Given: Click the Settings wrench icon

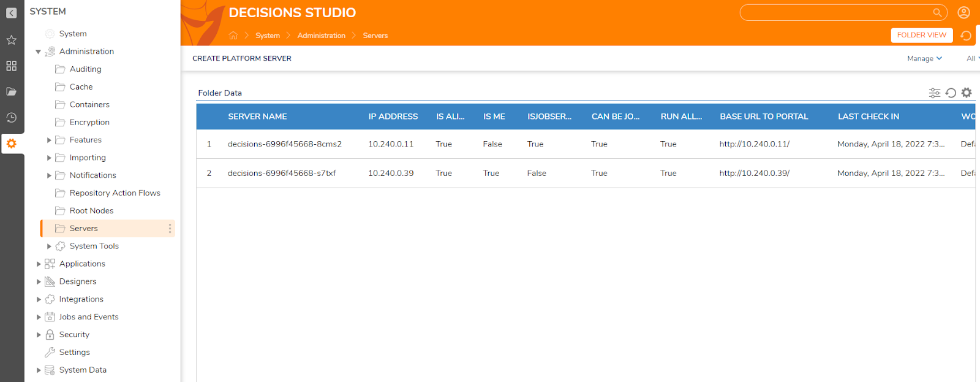Looking at the screenshot, I should tap(50, 353).
